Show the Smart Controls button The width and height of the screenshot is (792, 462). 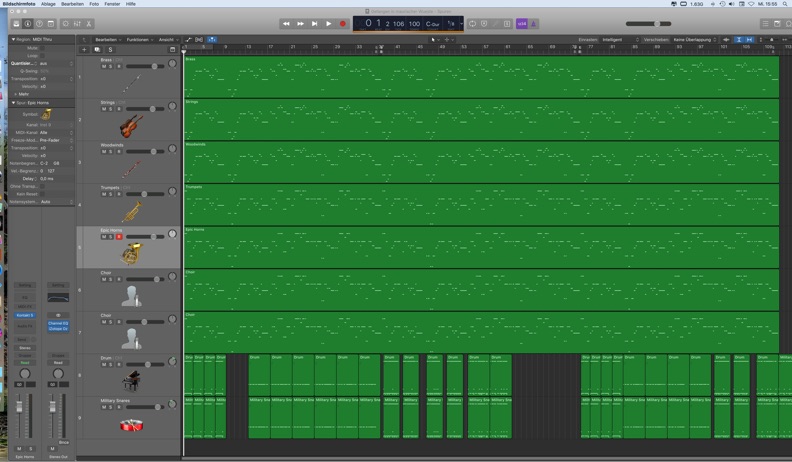pyautogui.click(x=66, y=24)
